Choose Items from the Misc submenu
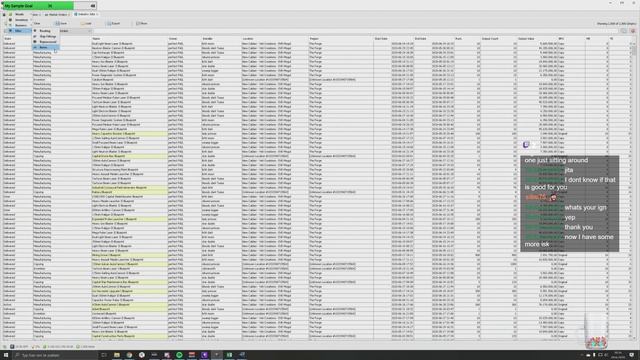 pyautogui.click(x=45, y=47)
